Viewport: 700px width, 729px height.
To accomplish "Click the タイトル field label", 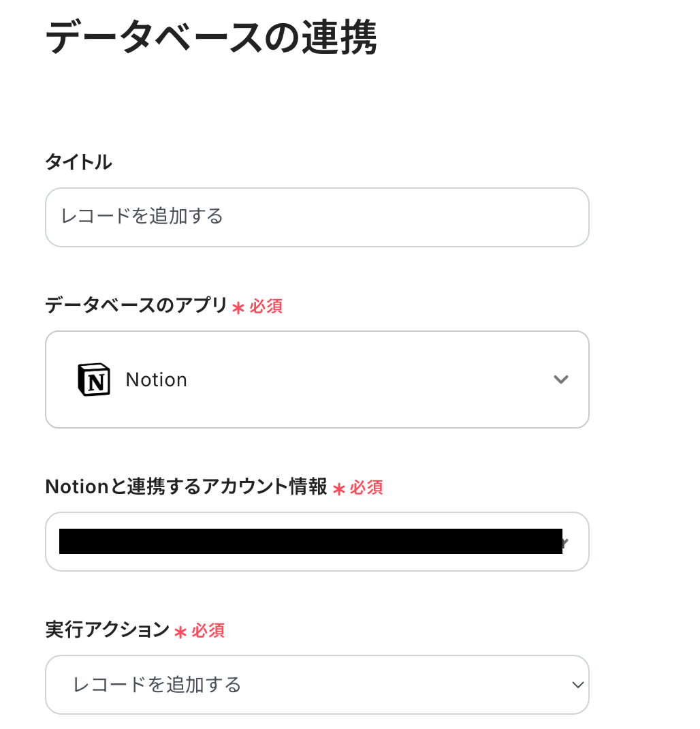I will click(78, 162).
